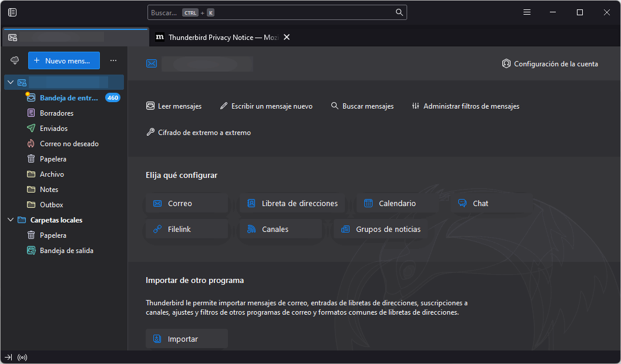Click the Spaces toolbar toggle icon
Image resolution: width=621 pixels, height=364 pixels.
pyautogui.click(x=12, y=12)
